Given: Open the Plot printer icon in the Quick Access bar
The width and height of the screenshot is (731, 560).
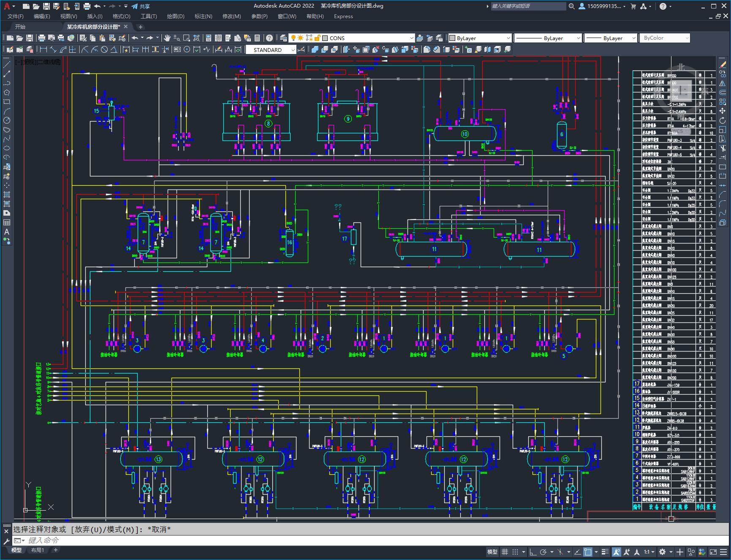Looking at the screenshot, I should tap(87, 6).
